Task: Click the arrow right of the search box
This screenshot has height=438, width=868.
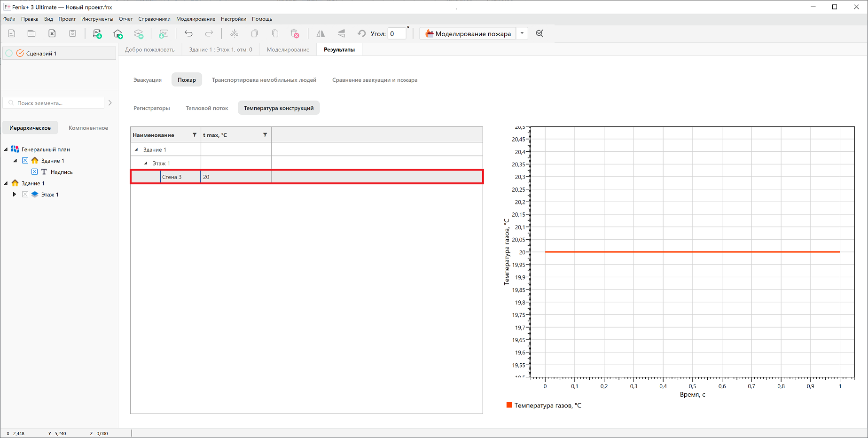Action: pyautogui.click(x=110, y=103)
